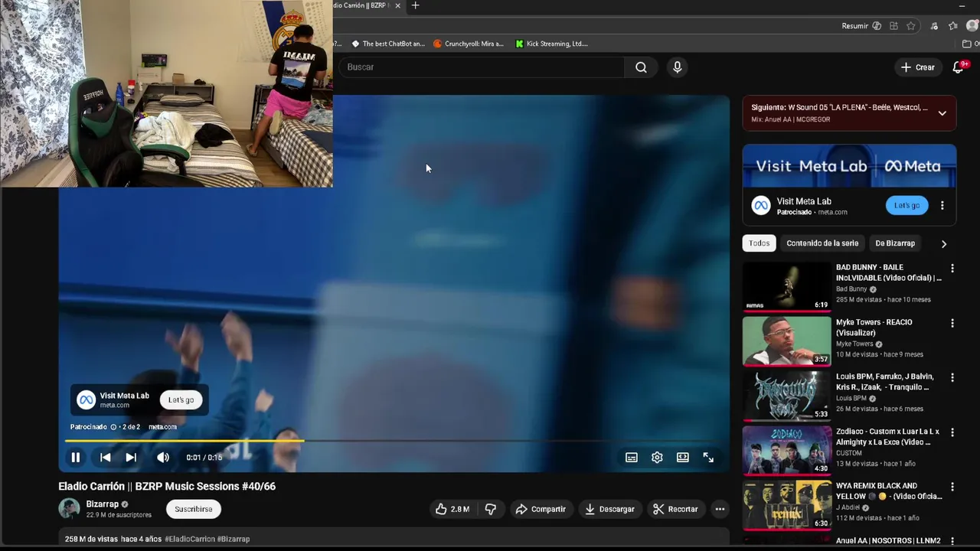Select the Contenido de la serie chip
This screenshot has height=551, width=980.
[x=822, y=243]
